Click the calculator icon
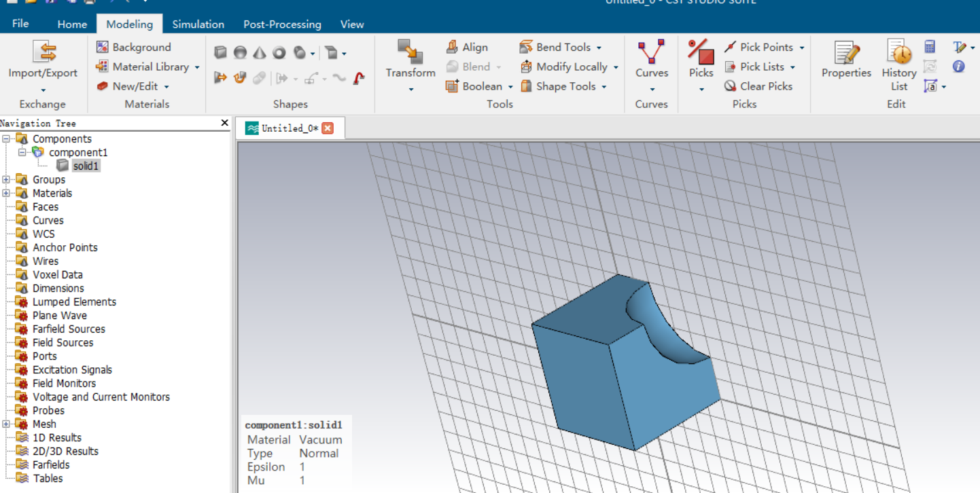 pos(930,47)
